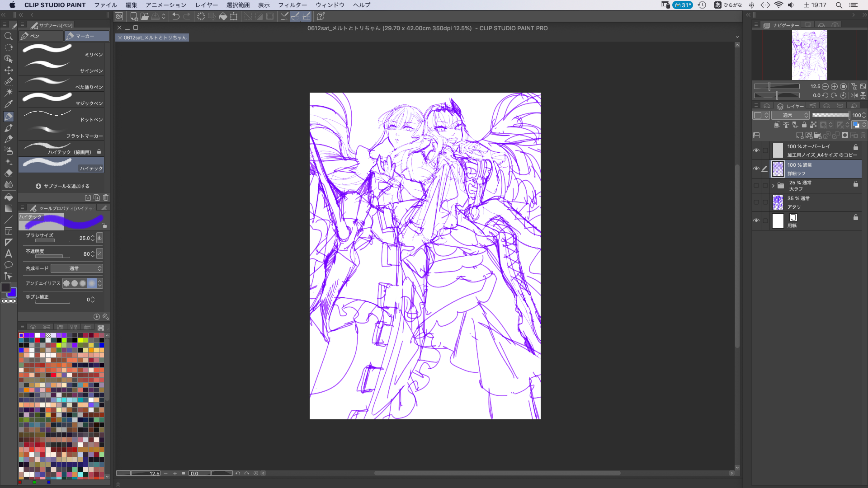
Task: Show the アタリ layer via its visibility box
Action: (x=756, y=202)
